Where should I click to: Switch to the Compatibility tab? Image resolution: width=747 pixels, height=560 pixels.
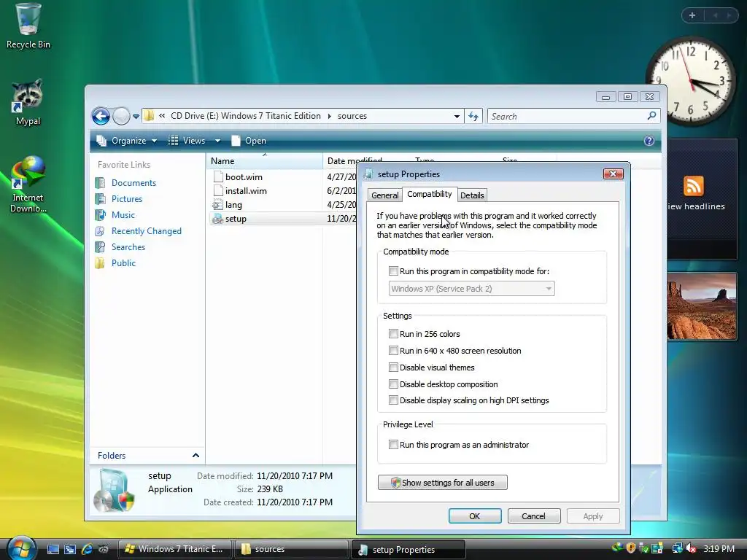point(430,194)
